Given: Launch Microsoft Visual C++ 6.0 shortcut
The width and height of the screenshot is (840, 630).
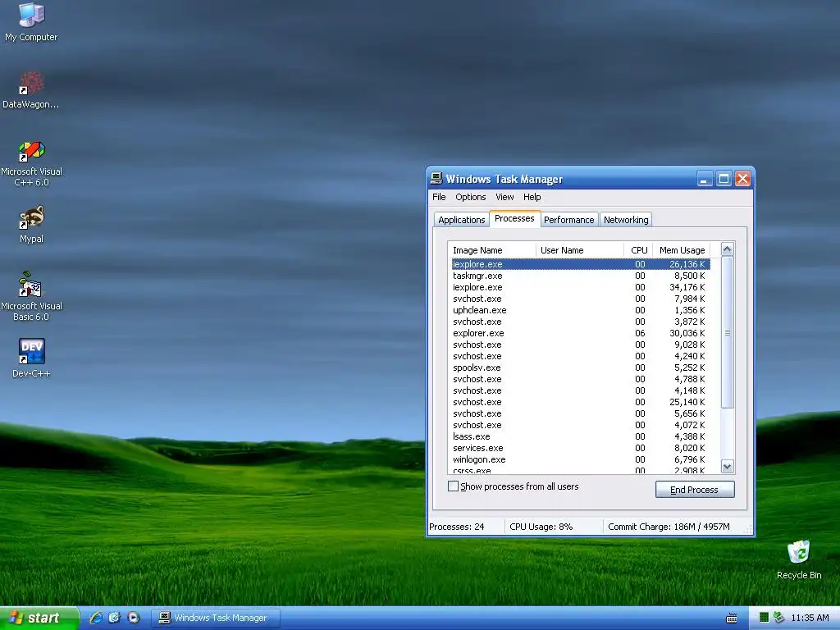Looking at the screenshot, I should 31,163.
